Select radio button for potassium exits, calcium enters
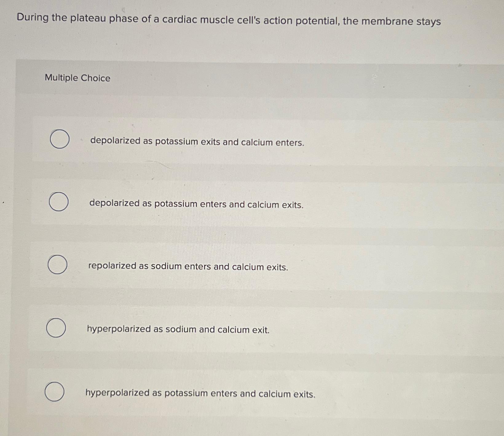The image size is (504, 436). pos(60,139)
